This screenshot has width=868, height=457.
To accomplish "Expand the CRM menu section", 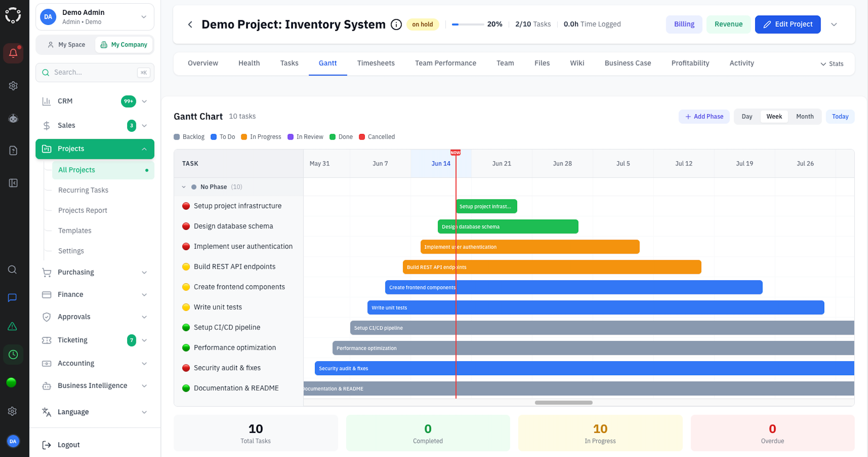I will 144,101.
